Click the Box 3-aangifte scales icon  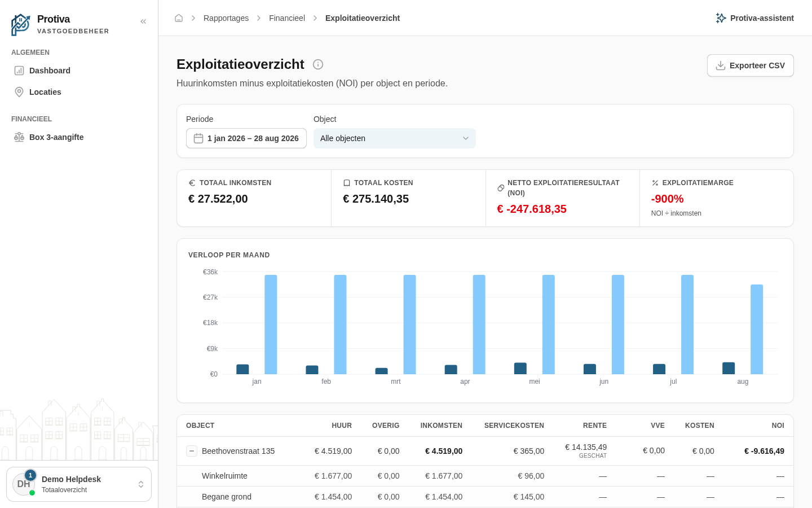click(x=19, y=137)
